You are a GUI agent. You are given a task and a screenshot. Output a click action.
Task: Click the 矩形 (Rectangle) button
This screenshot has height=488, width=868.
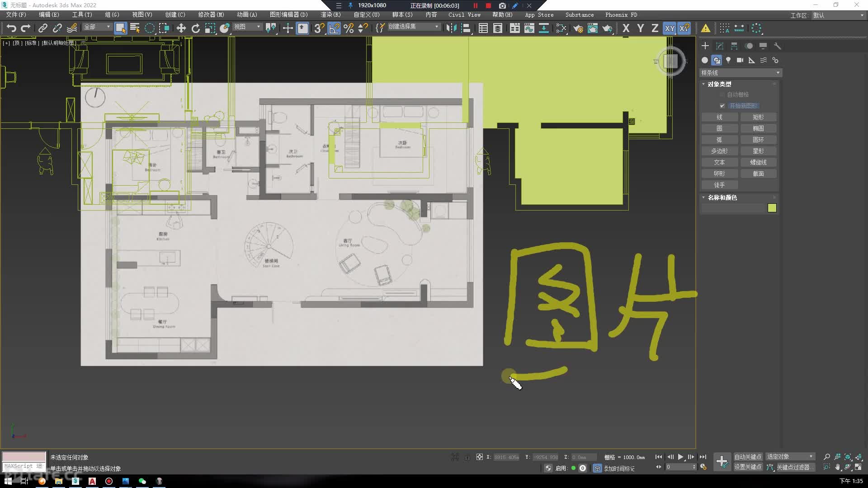tap(759, 117)
